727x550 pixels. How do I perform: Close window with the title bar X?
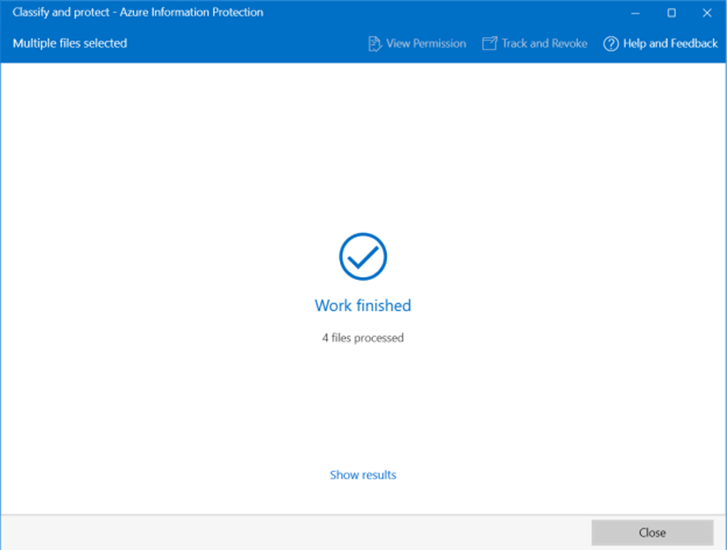point(707,13)
